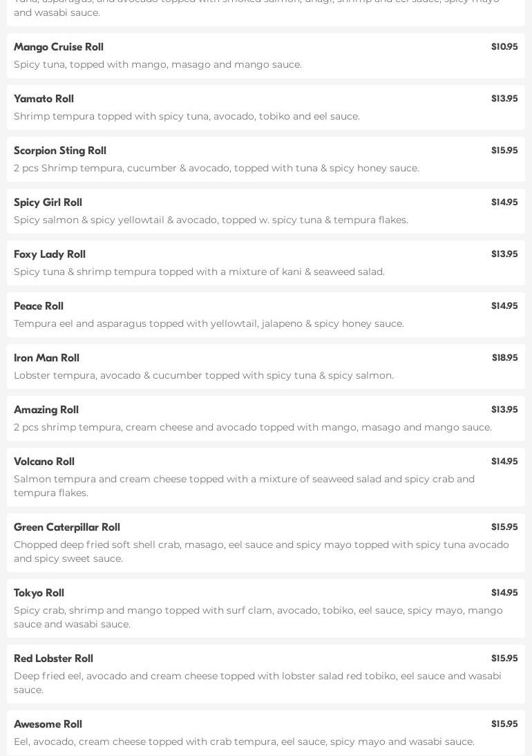Image resolution: width=532 pixels, height=756 pixels.
Task: Select the Green Caterpillar Roll
Action: pyautogui.click(x=67, y=527)
